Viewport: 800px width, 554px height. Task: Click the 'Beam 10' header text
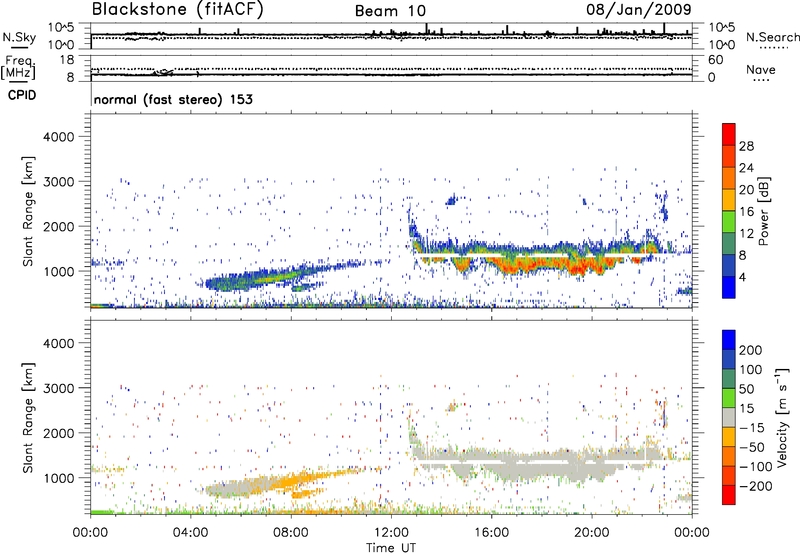[x=390, y=11]
